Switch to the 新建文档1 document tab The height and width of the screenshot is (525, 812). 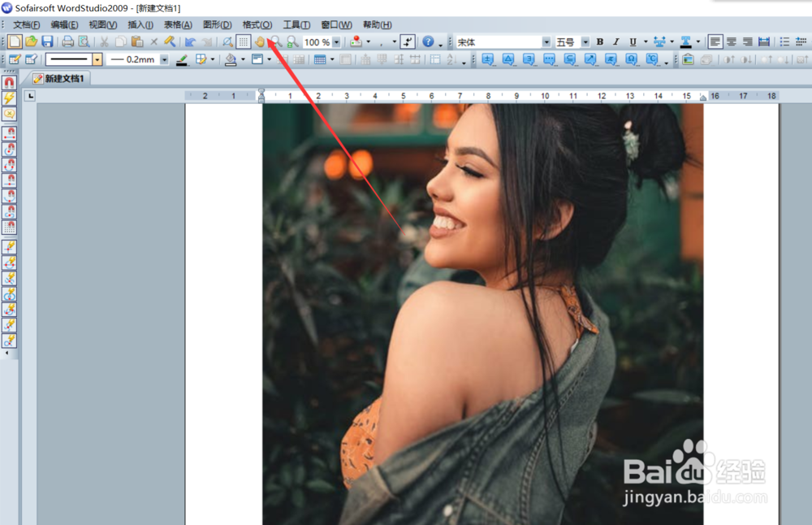(x=58, y=78)
